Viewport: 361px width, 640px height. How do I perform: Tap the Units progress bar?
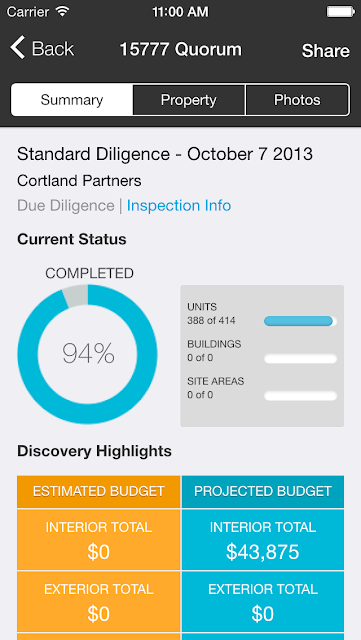tap(301, 321)
